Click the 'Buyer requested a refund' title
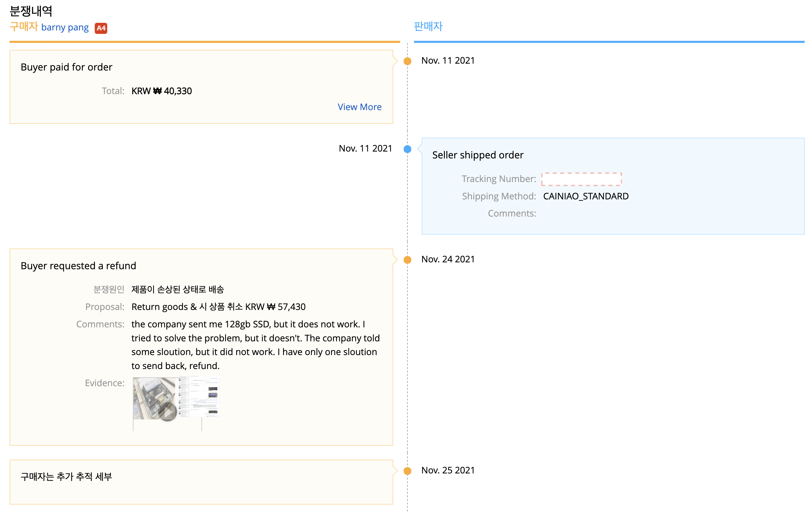812x516 pixels. point(78,266)
